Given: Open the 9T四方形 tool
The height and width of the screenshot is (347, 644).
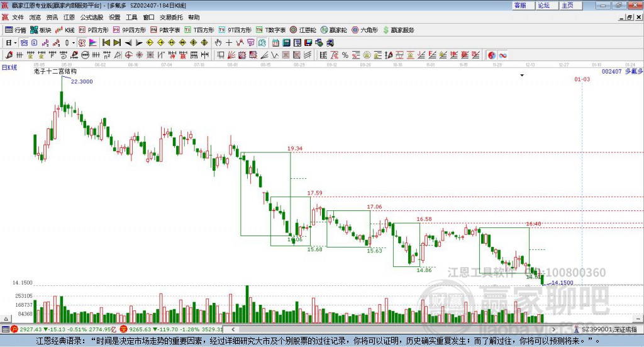Looking at the screenshot, I should [235, 30].
